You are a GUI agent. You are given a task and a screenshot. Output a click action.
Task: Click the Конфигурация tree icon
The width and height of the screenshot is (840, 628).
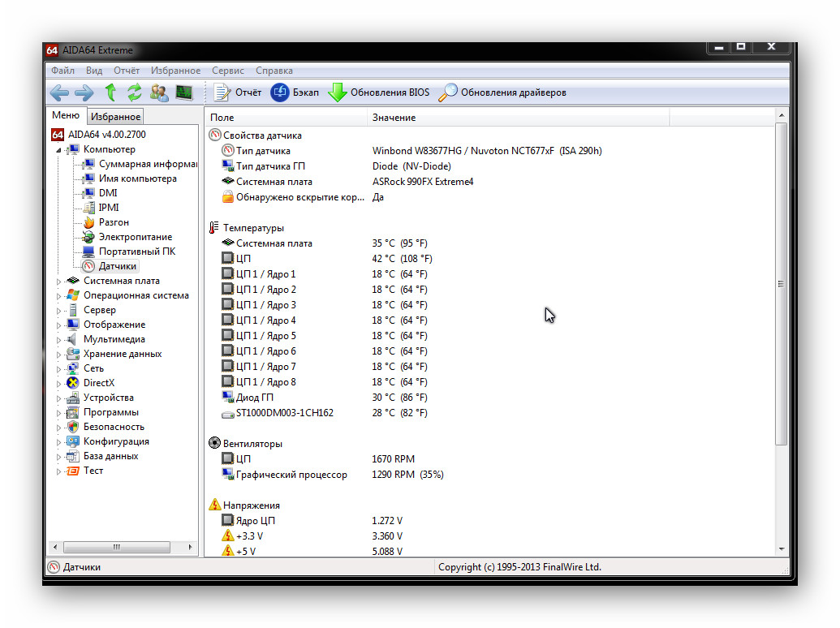(x=73, y=441)
